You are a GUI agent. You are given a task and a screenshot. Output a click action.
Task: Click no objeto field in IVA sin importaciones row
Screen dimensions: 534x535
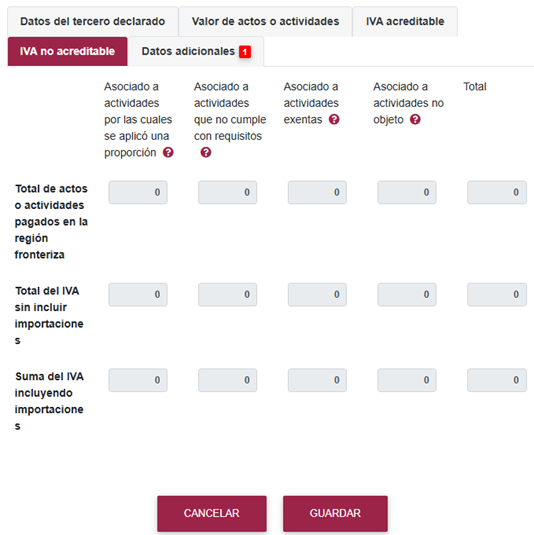(x=407, y=294)
